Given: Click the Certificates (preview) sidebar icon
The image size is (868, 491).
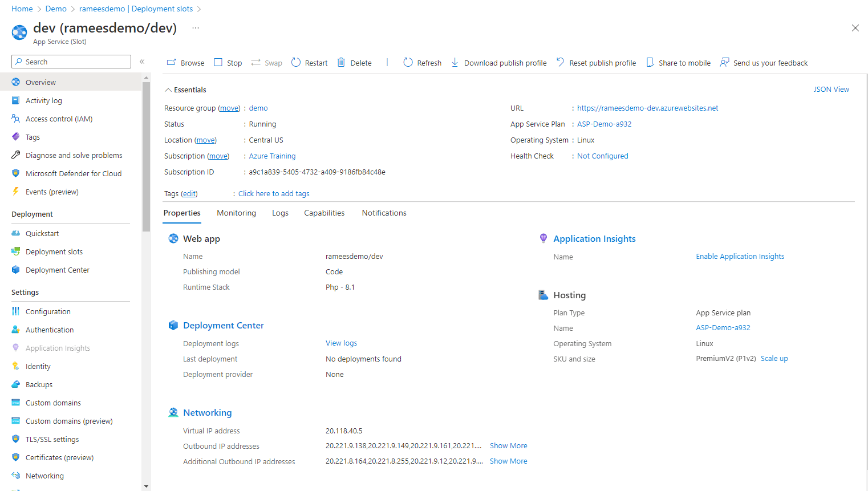Looking at the screenshot, I should click(16, 457).
